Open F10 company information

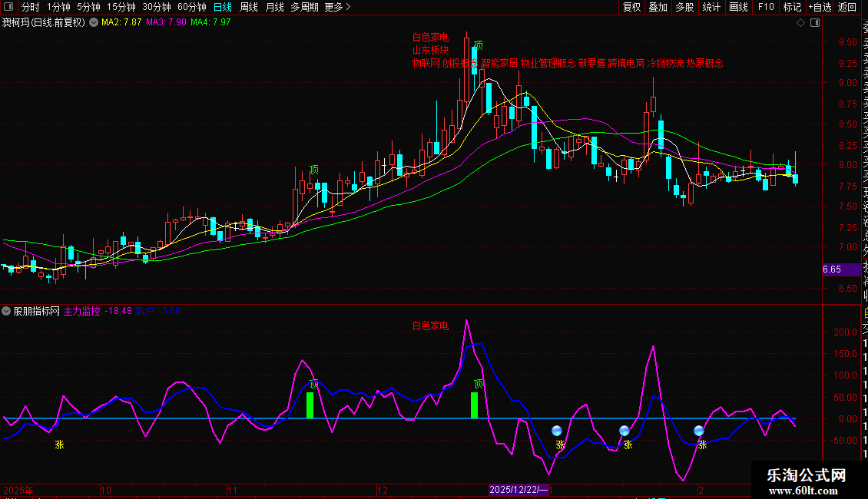(766, 7)
